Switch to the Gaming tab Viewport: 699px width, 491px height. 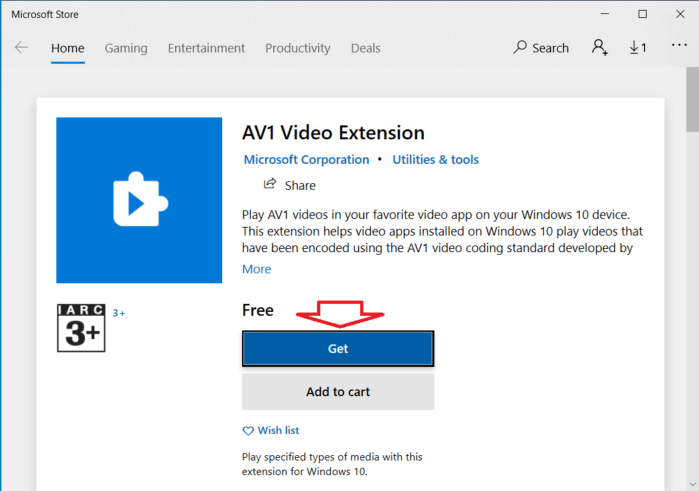(x=126, y=48)
